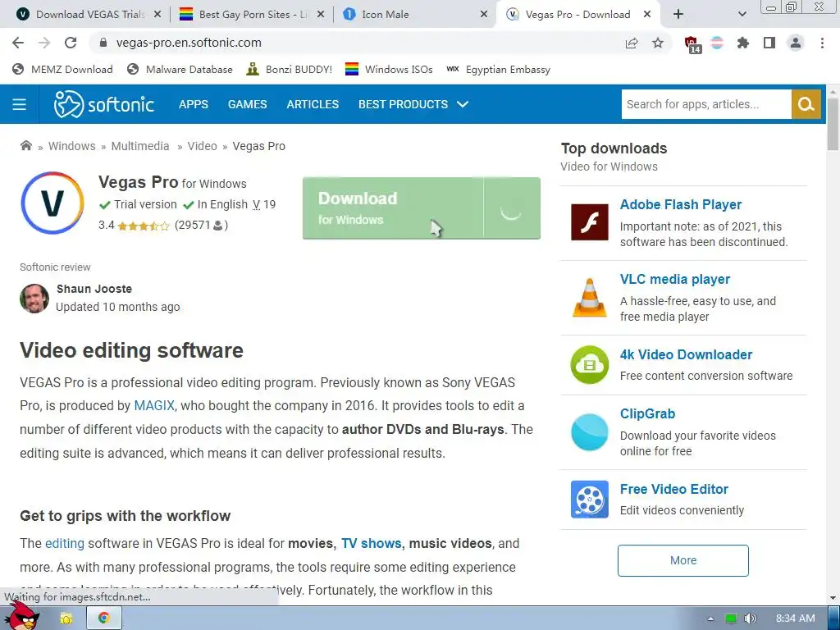Open a new browser tab

tap(678, 15)
